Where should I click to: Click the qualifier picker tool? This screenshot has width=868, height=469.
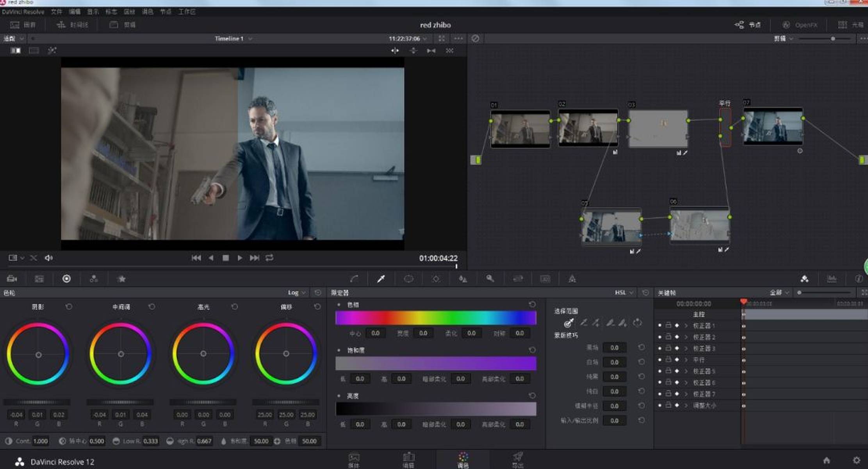569,323
